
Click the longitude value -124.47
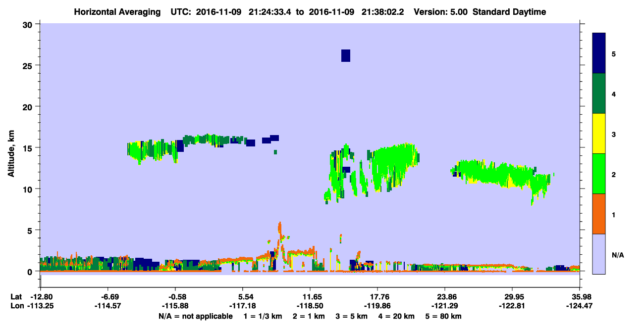[580, 306]
